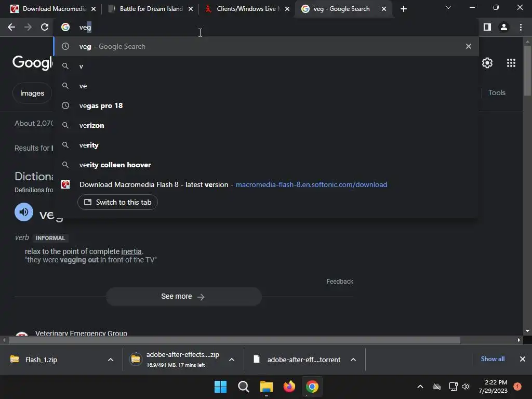Viewport: 532px width, 399px height.
Task: Send Feedback on the dictionary card
Action: point(340,281)
